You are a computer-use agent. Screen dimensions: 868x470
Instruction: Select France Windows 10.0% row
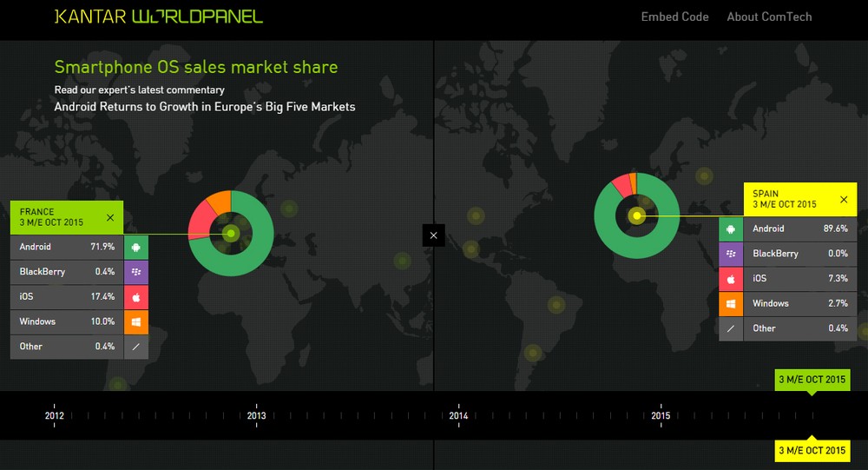(67, 322)
